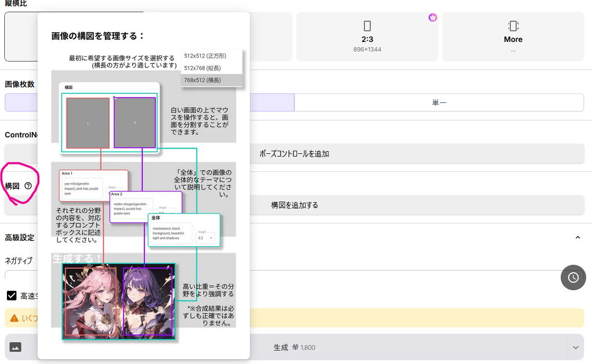Click the portrait phone icon for 2:3
Viewport: 592px width, 364px height.
pyautogui.click(x=367, y=26)
